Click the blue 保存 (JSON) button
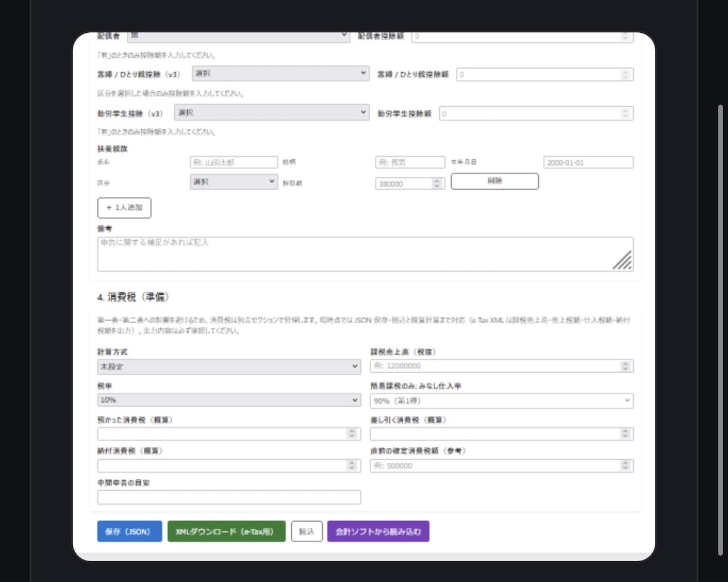 click(x=129, y=531)
